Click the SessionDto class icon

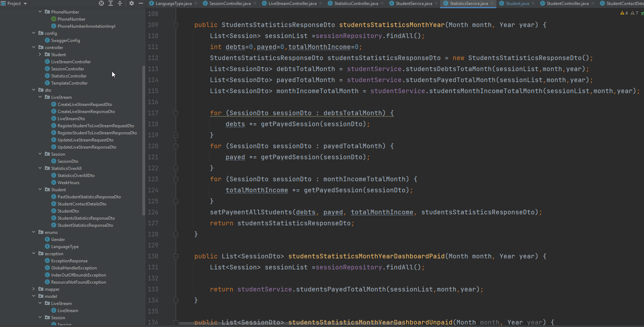(54, 161)
